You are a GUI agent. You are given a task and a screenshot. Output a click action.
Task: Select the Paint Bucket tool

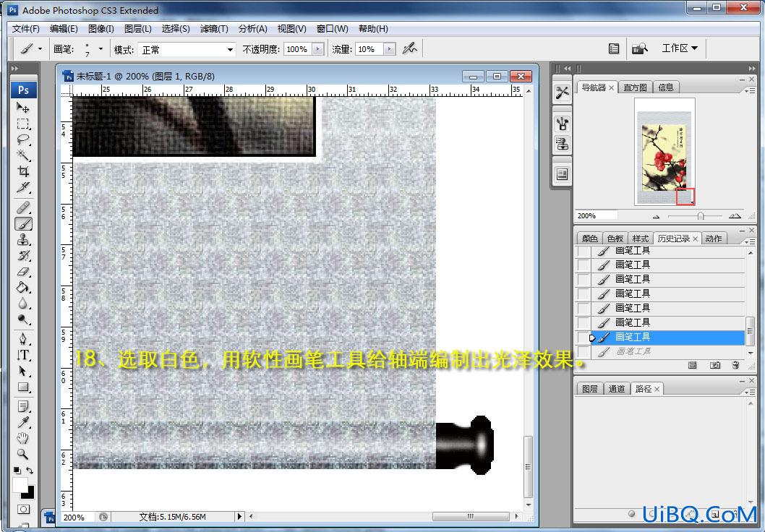coord(23,288)
